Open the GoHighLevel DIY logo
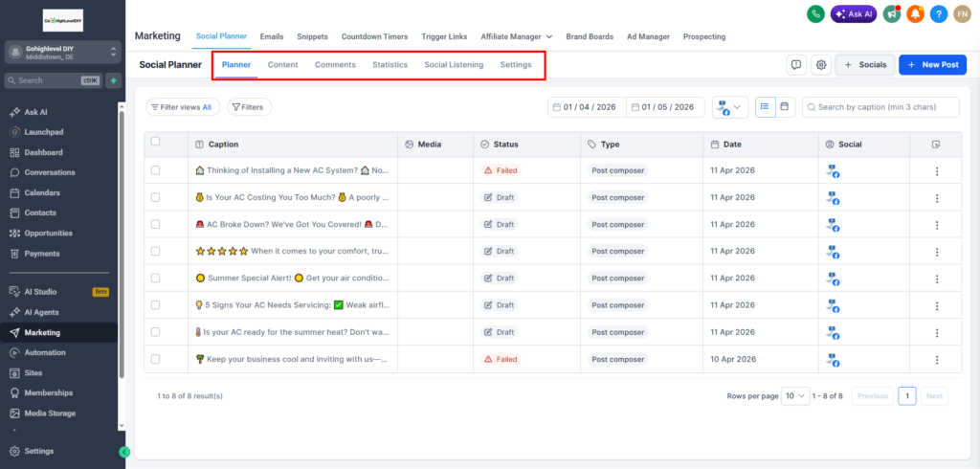The width and height of the screenshot is (980, 469). [63, 20]
